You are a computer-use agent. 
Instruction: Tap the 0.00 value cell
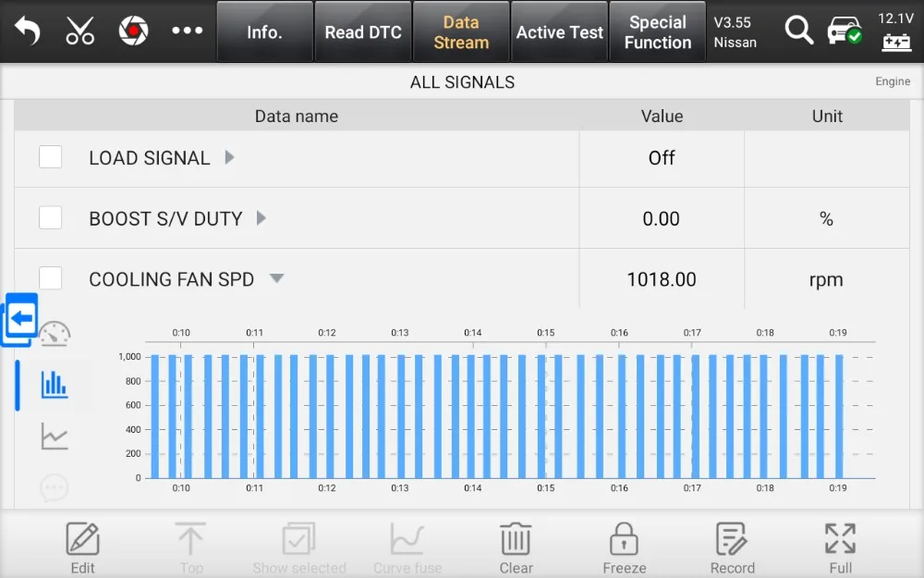click(662, 219)
